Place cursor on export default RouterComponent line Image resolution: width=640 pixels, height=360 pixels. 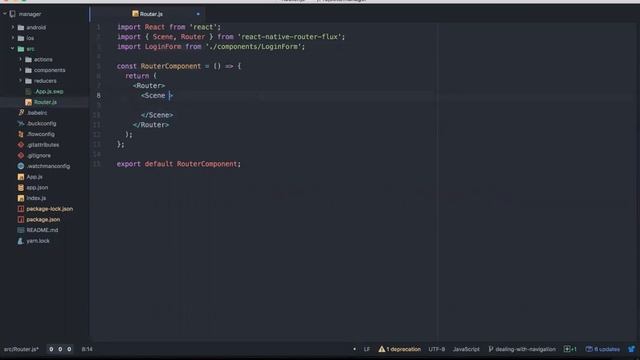tap(179, 164)
